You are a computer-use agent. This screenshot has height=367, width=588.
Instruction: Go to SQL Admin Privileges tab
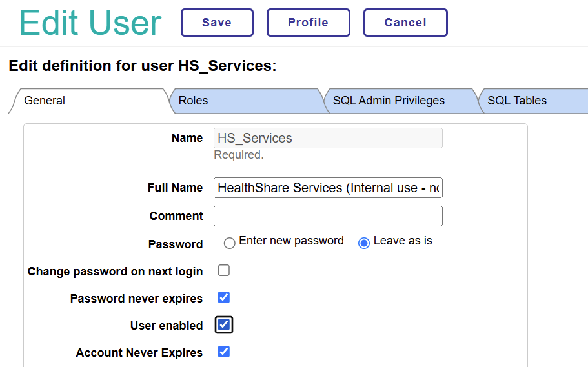pyautogui.click(x=389, y=101)
